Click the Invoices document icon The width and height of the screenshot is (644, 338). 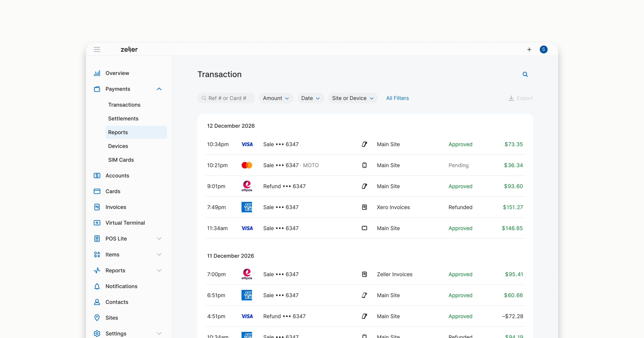(x=97, y=207)
